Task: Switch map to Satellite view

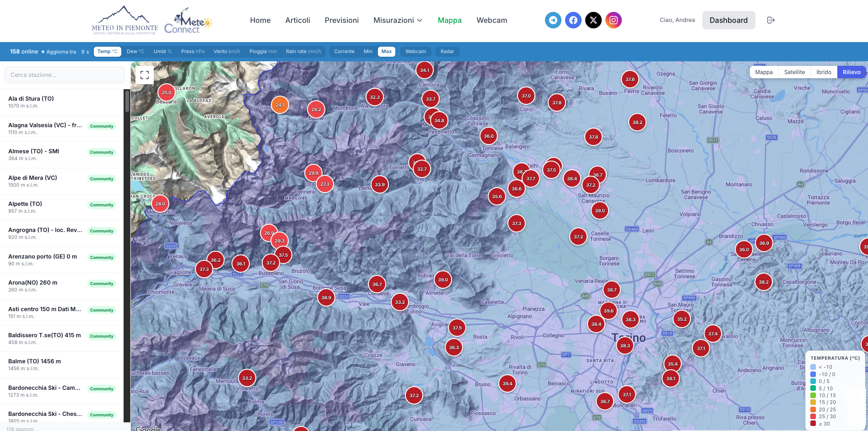Action: click(794, 72)
